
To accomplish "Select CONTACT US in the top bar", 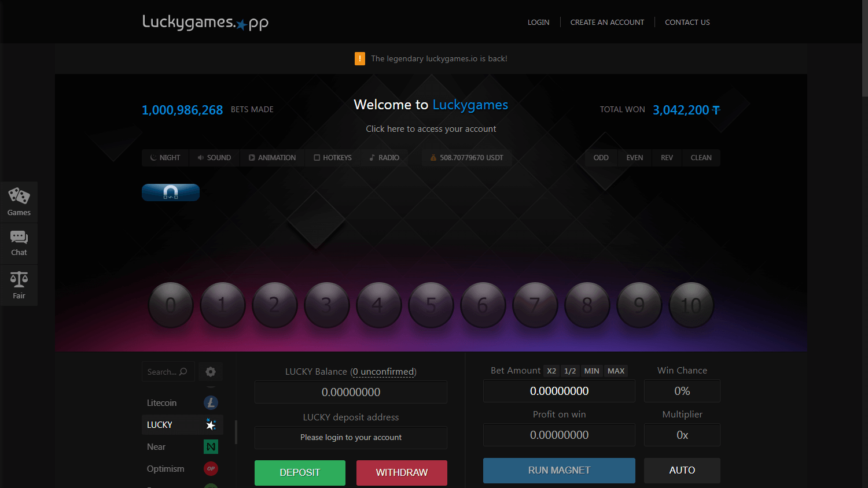I will tap(687, 22).
